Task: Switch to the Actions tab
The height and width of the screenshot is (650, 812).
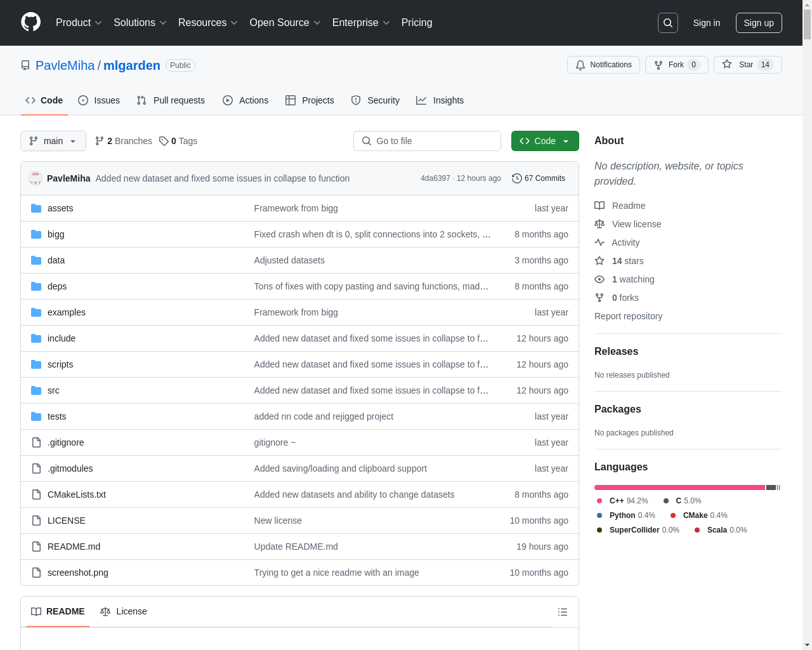Action: [246, 100]
